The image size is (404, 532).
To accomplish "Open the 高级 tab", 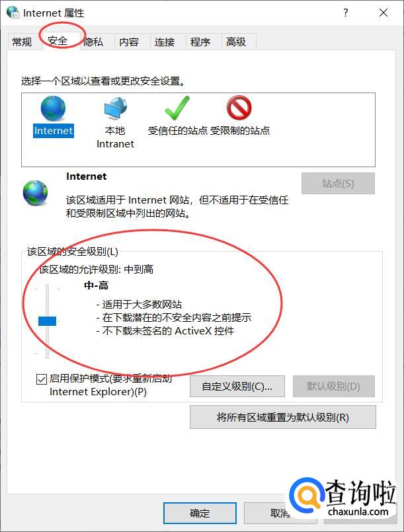I will click(x=236, y=42).
